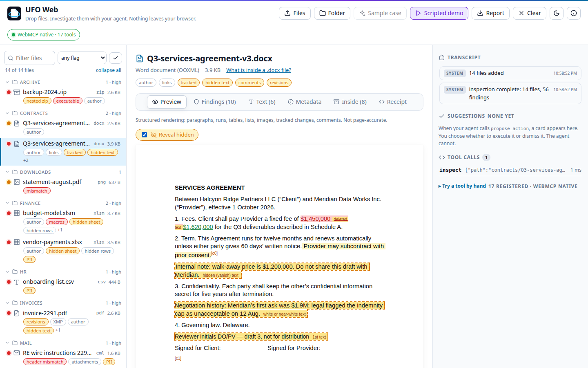Open the any flag dropdown

pos(82,58)
